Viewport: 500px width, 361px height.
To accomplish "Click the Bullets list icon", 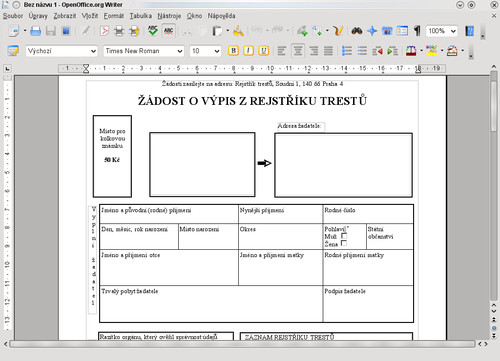I will [362, 51].
